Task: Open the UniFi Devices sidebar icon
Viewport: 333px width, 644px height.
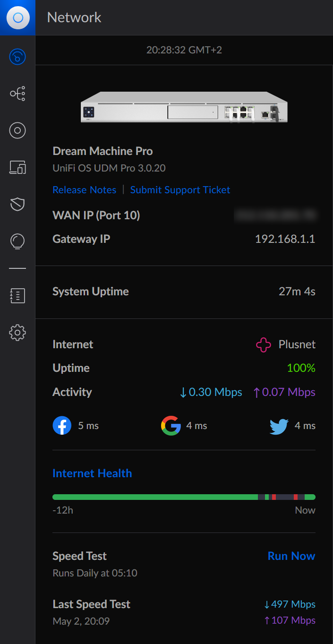Action: click(17, 130)
